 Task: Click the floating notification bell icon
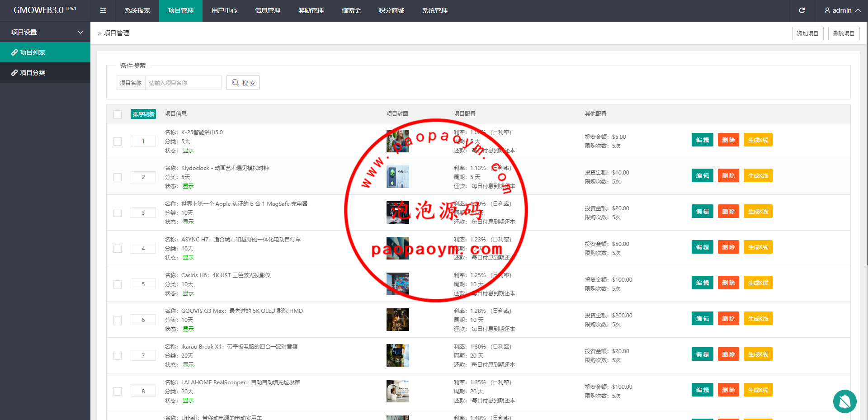(844, 401)
